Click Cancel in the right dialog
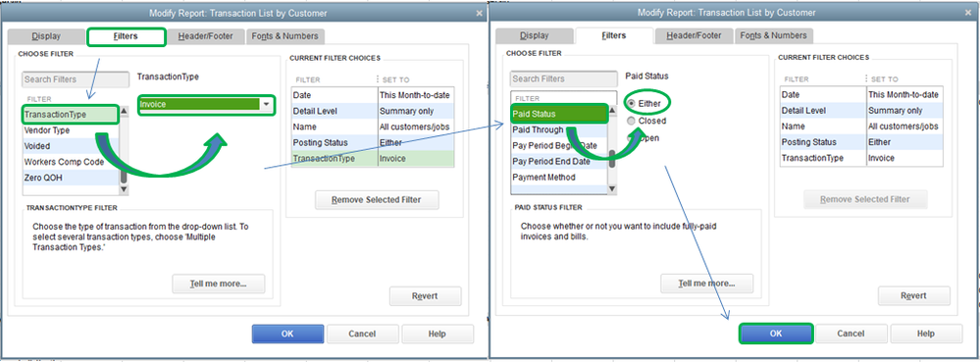The height and width of the screenshot is (362, 980). click(x=851, y=334)
